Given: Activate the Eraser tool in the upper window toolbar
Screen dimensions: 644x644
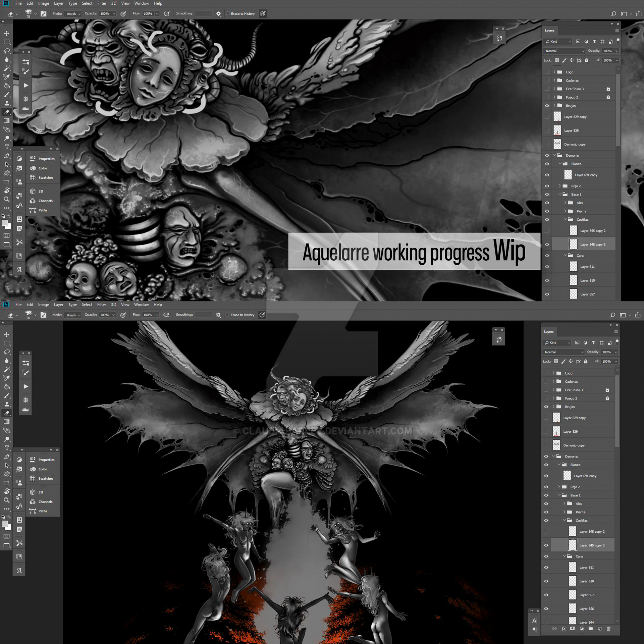Looking at the screenshot, I should tap(7, 112).
